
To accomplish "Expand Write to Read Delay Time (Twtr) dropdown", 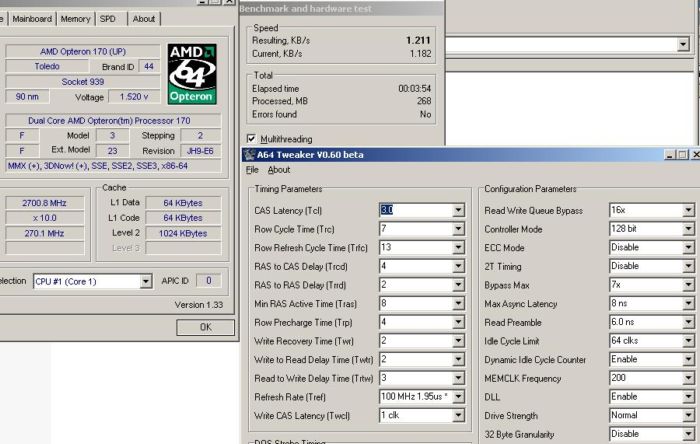I will pyautogui.click(x=458, y=360).
